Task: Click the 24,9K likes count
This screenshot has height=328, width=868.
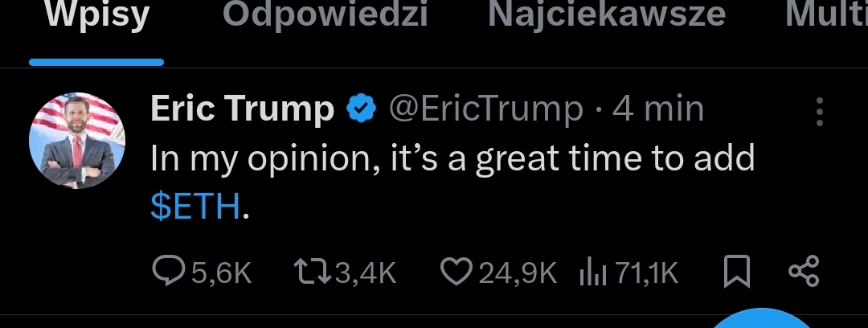Action: coord(517,274)
